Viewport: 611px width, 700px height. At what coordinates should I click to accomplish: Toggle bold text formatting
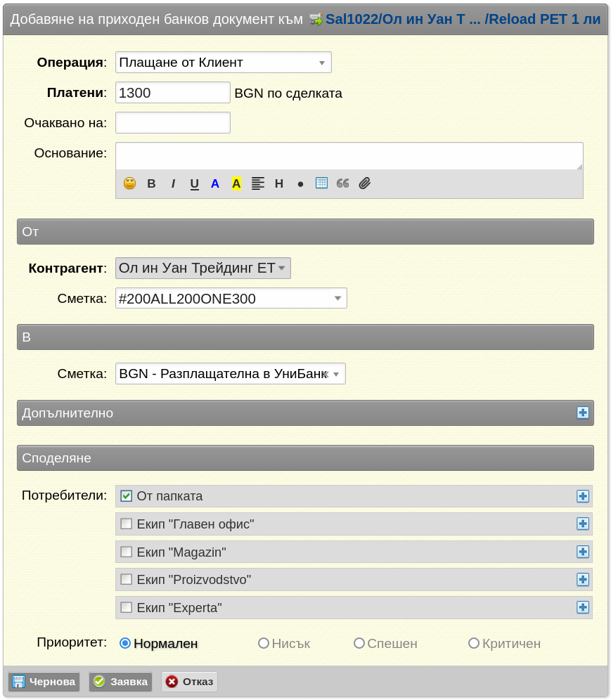pos(151,183)
